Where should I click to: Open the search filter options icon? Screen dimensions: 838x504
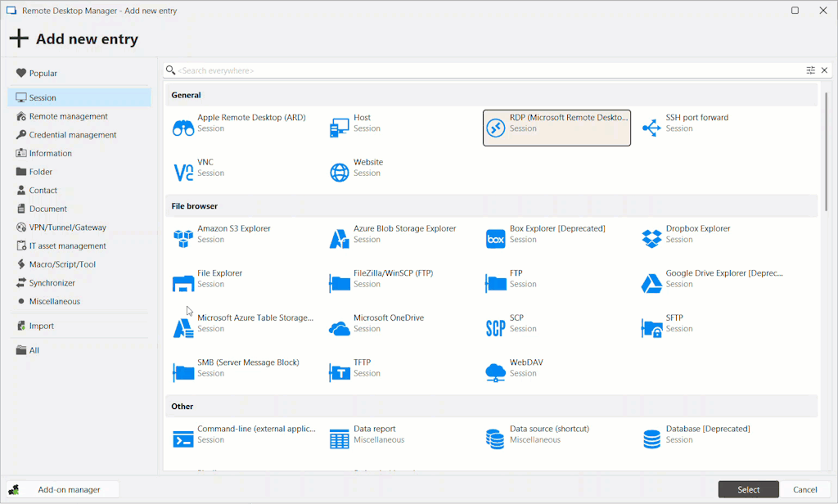pyautogui.click(x=810, y=70)
